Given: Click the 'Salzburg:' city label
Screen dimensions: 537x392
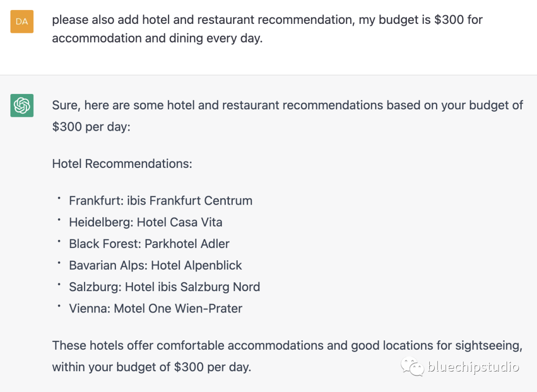Looking at the screenshot, I should click(95, 287).
